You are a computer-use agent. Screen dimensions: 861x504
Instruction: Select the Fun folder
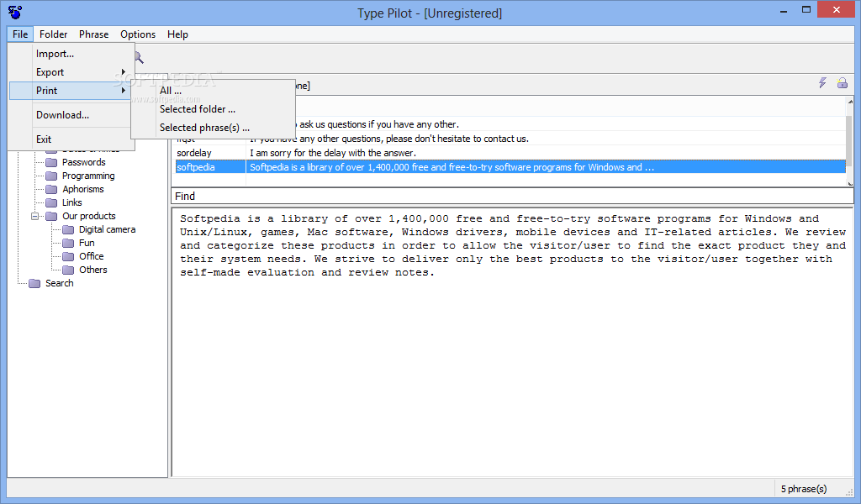pyautogui.click(x=87, y=243)
